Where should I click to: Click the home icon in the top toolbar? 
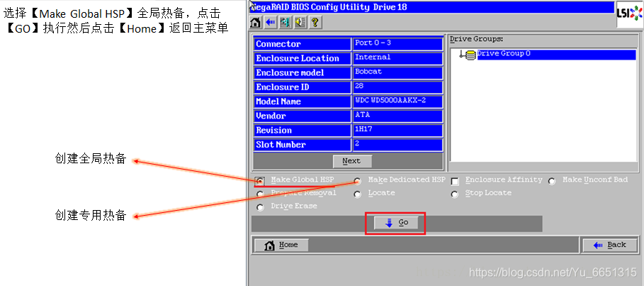pyautogui.click(x=255, y=22)
